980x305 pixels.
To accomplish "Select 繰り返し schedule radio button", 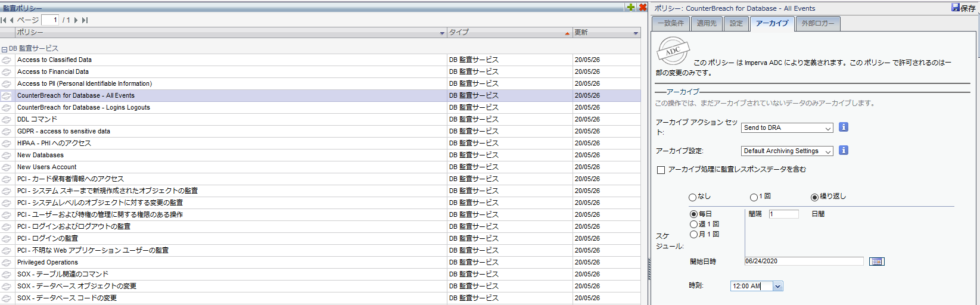I will click(x=814, y=197).
